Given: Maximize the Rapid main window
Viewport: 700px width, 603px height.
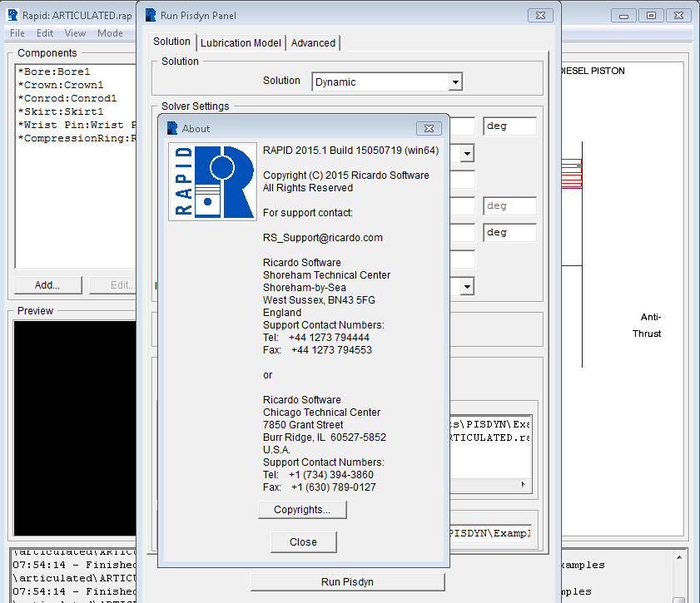Looking at the screenshot, I should coord(652,16).
